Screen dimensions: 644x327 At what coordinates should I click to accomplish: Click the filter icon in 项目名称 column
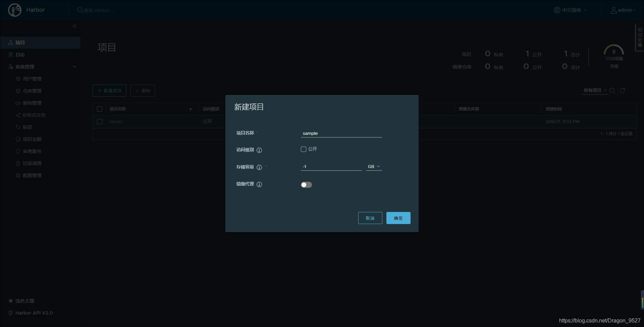[x=191, y=109]
